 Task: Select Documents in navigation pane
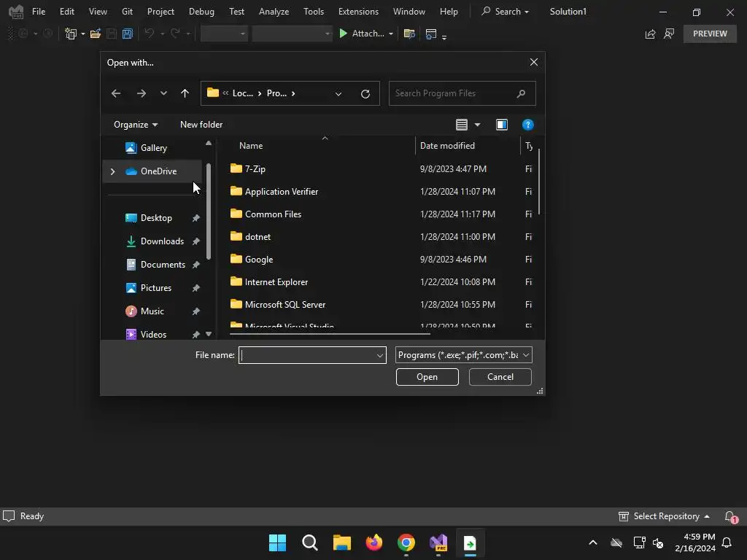coord(163,265)
